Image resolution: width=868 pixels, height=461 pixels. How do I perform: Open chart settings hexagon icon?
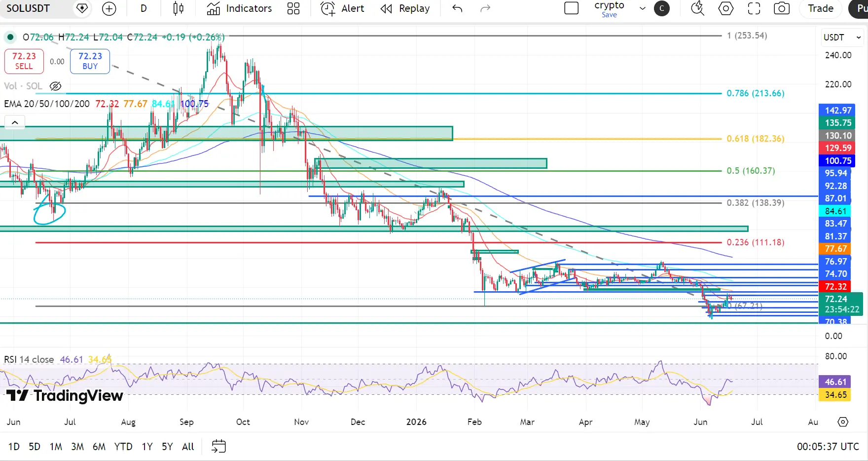click(x=725, y=8)
